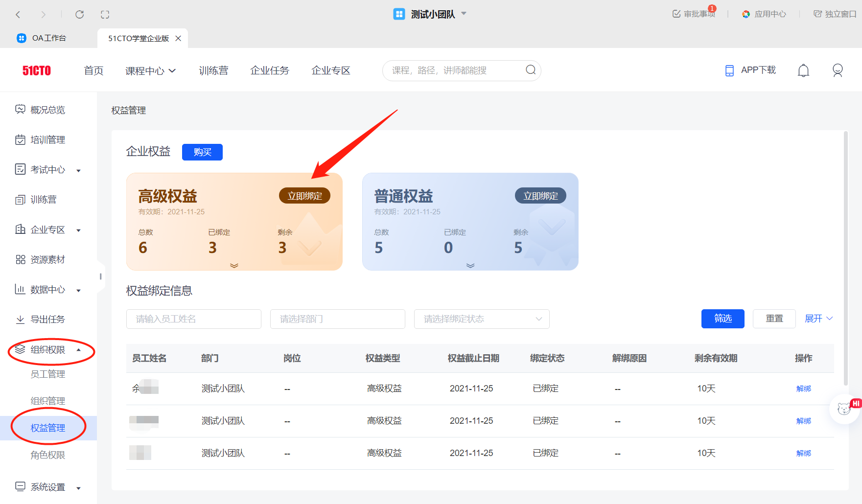
Task: Expand the 企业专区 sidebar menu
Action: coord(48,229)
